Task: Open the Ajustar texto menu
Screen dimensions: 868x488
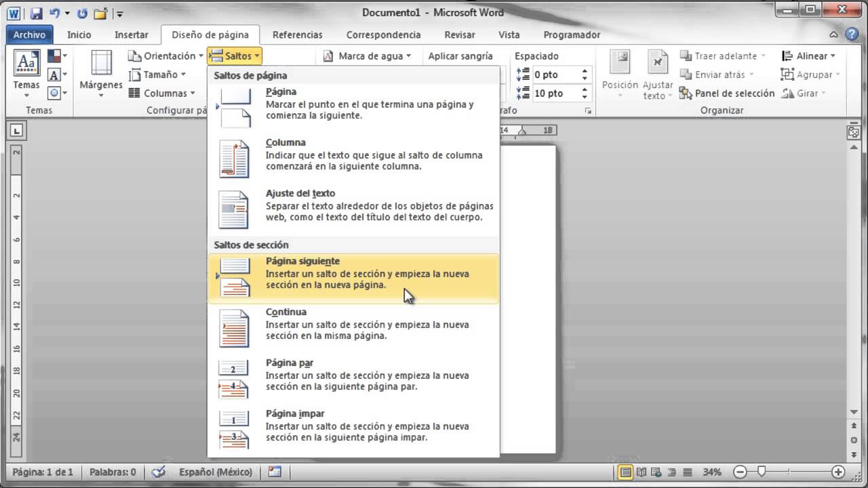Action: 657,73
